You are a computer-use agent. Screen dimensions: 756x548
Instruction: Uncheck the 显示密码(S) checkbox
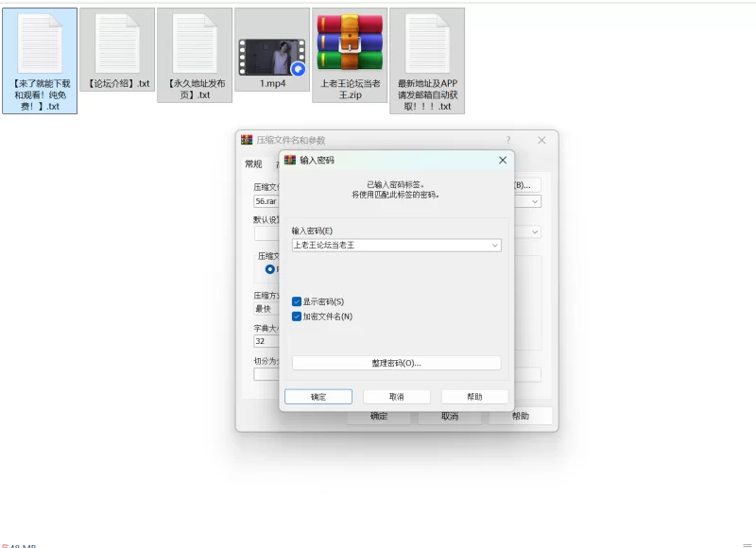297,301
